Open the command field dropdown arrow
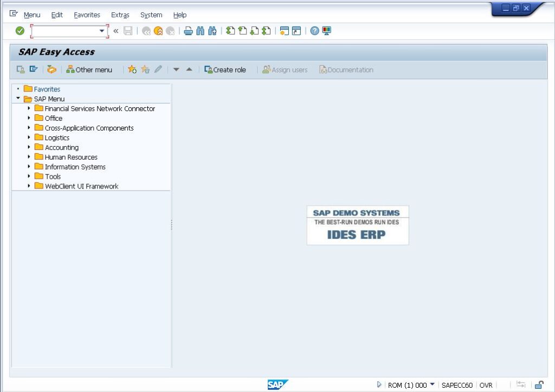The height and width of the screenshot is (392, 555). pyautogui.click(x=102, y=31)
